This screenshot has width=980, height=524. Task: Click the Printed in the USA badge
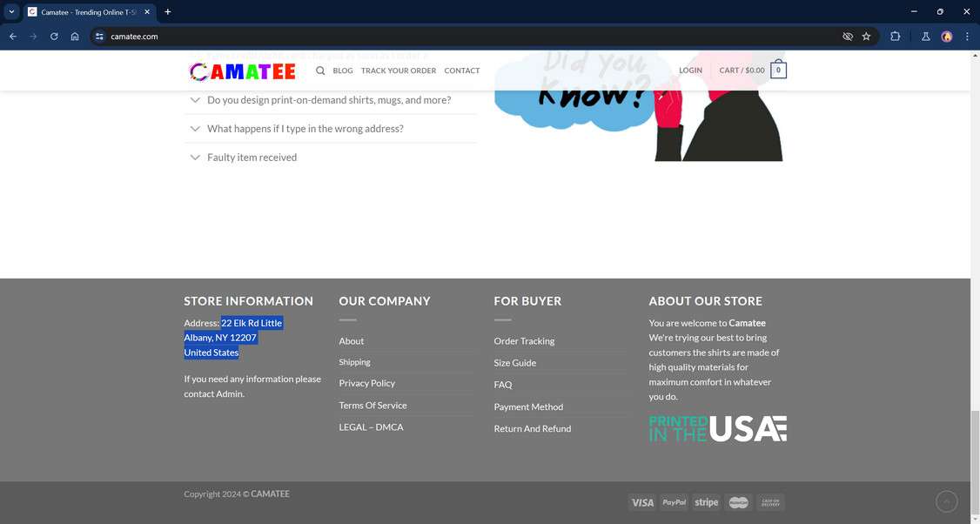[717, 429]
